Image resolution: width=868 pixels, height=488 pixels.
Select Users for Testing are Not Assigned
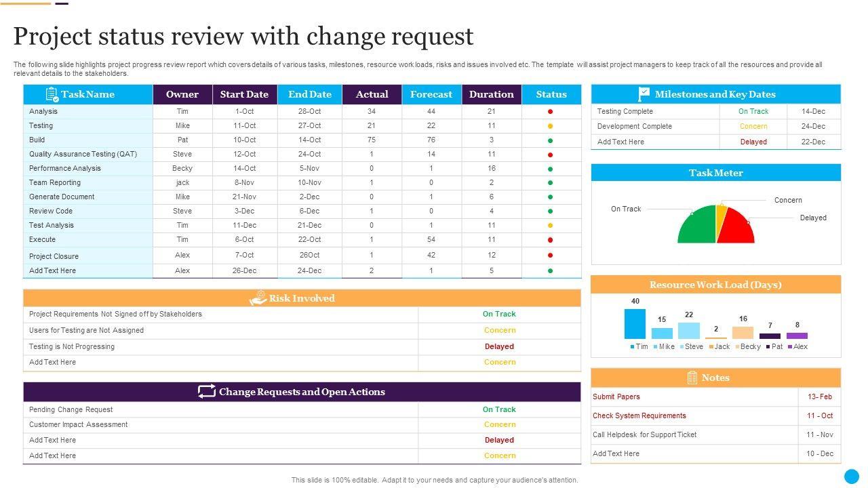[x=86, y=330]
